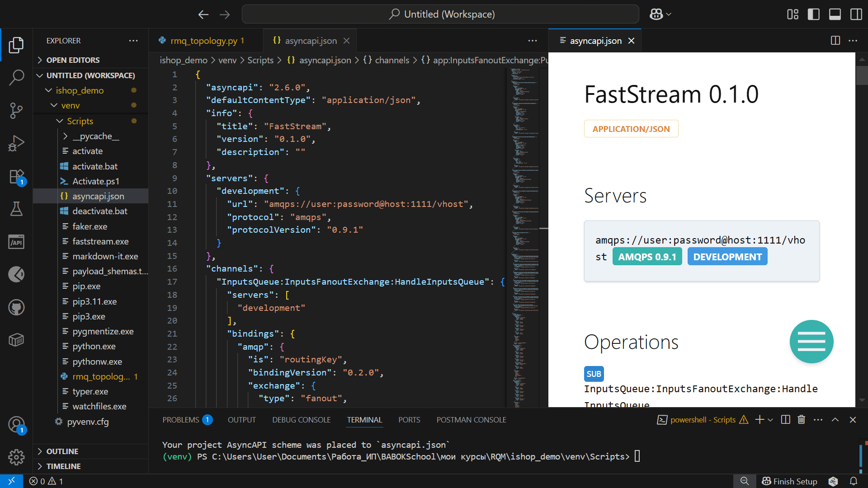Open the Problems panel tab
The width and height of the screenshot is (868, 488).
point(187,420)
